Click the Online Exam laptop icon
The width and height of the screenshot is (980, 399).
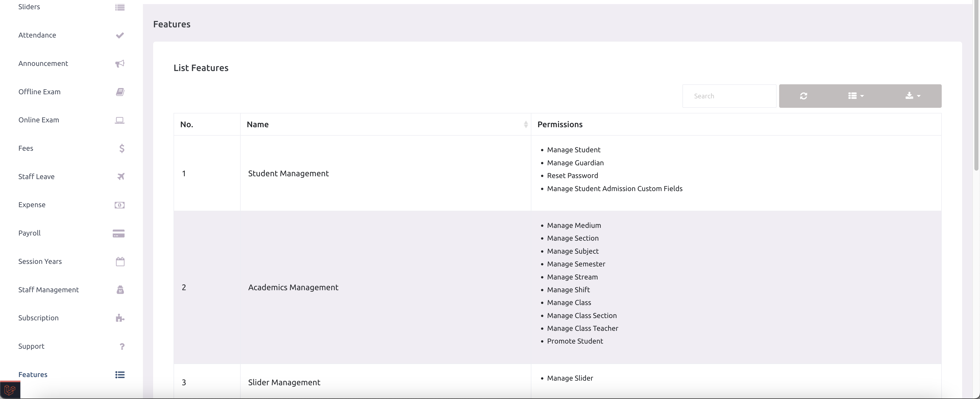(x=120, y=120)
